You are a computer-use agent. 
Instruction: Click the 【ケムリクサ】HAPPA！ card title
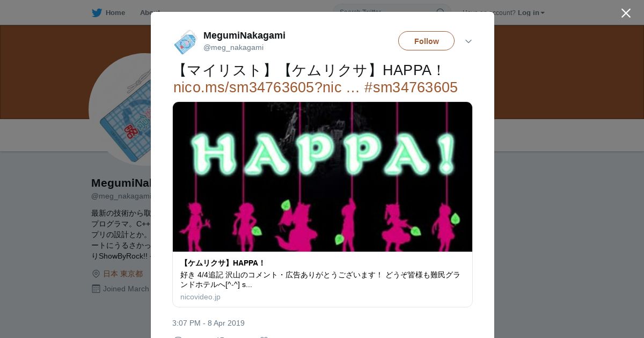click(x=223, y=263)
